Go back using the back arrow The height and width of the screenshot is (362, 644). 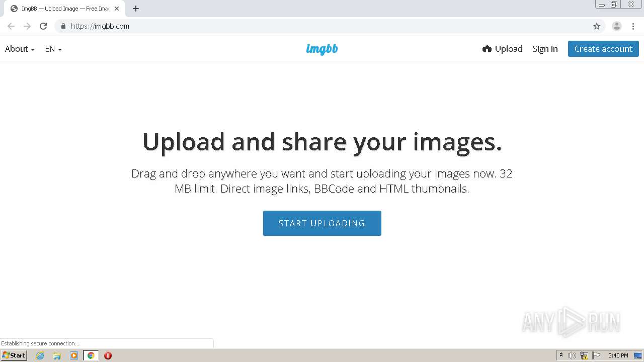11,26
